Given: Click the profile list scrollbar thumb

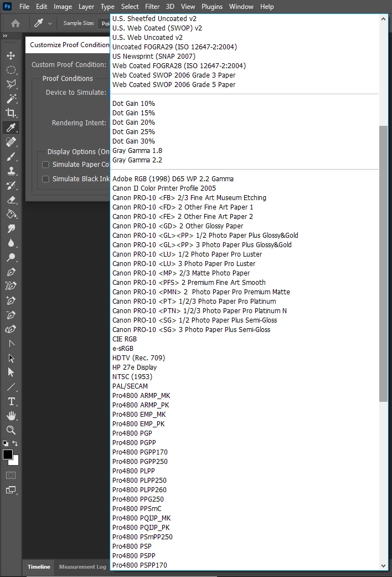Looking at the screenshot, I should coord(383,263).
